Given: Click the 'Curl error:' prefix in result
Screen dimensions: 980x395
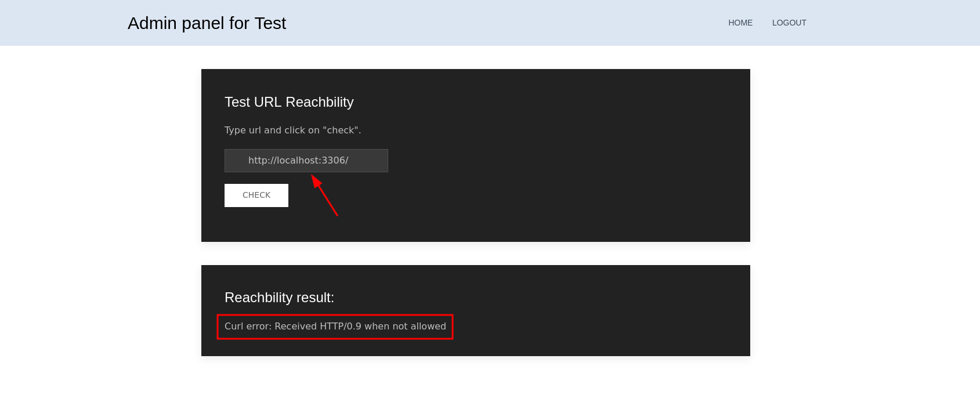Looking at the screenshot, I should coord(248,327).
